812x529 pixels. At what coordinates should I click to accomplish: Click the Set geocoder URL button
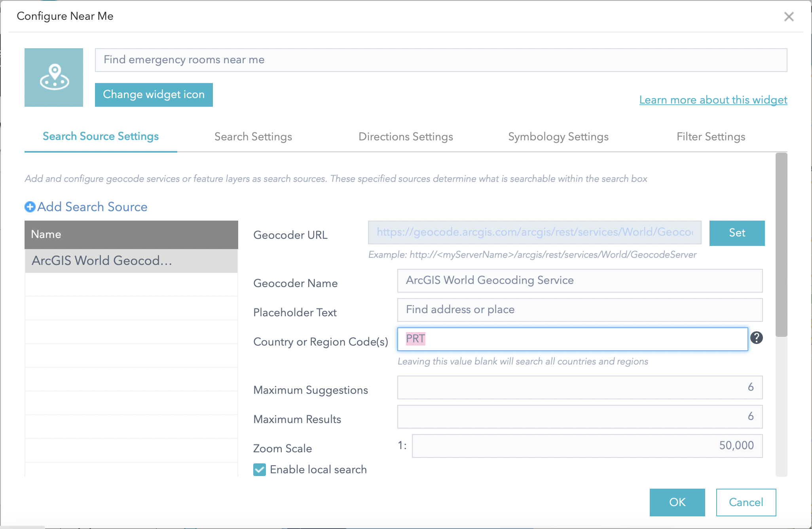coord(737,233)
